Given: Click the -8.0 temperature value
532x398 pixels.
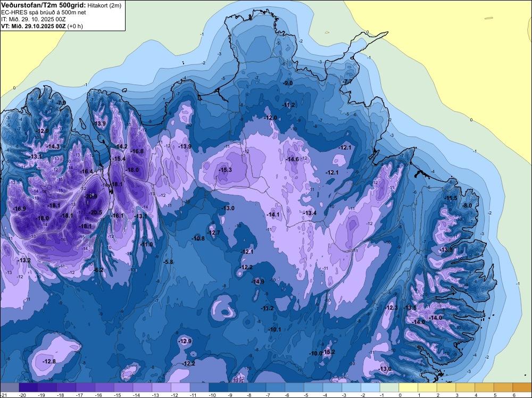Looking at the screenshot, I should (x=468, y=205).
